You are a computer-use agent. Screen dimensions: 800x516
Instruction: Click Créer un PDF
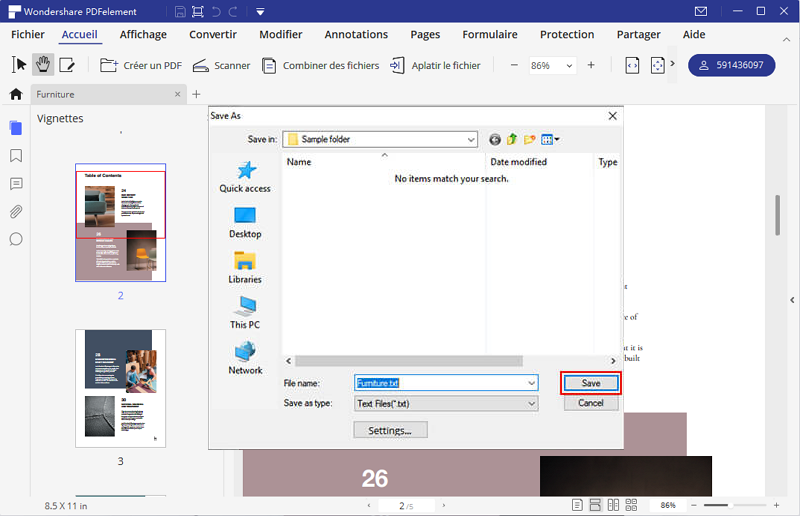tap(141, 65)
